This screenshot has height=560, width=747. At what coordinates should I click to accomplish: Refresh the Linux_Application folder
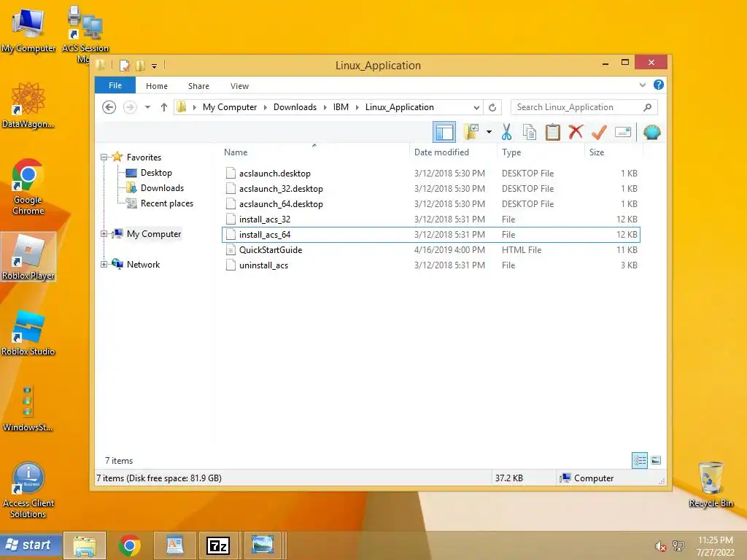coord(492,108)
